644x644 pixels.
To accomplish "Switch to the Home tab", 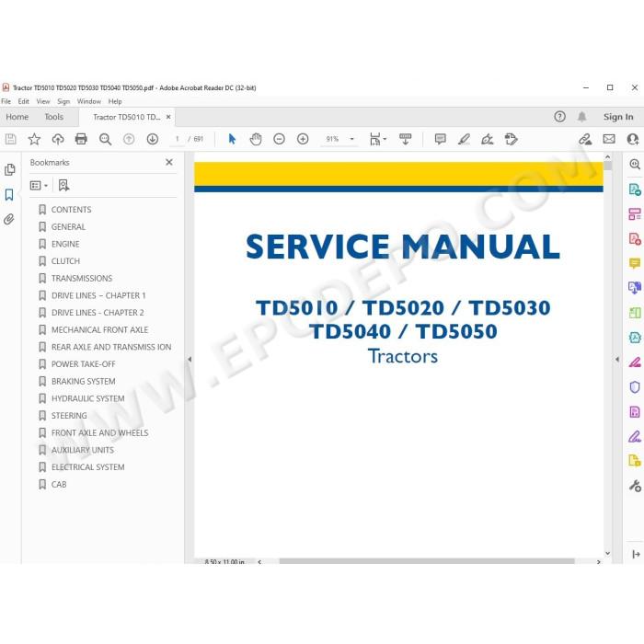I will (17, 117).
